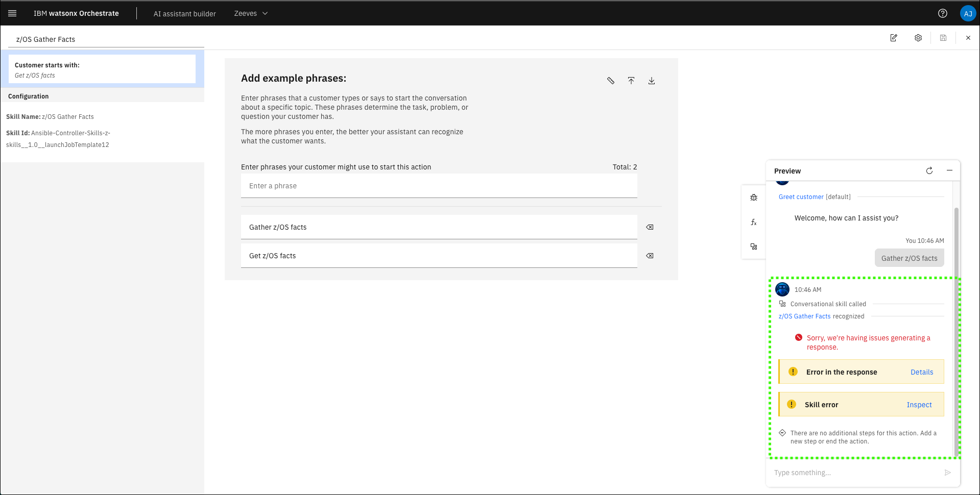
Task: Click the upload phrases arrow icon
Action: [x=631, y=81]
